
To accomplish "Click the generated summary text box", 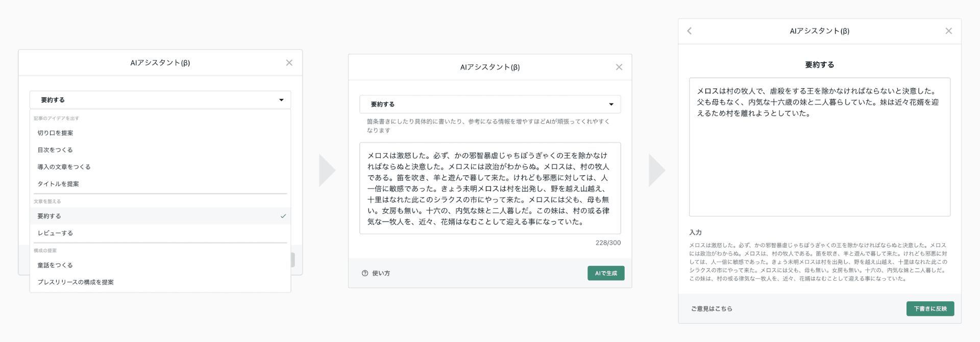I will coord(819,147).
